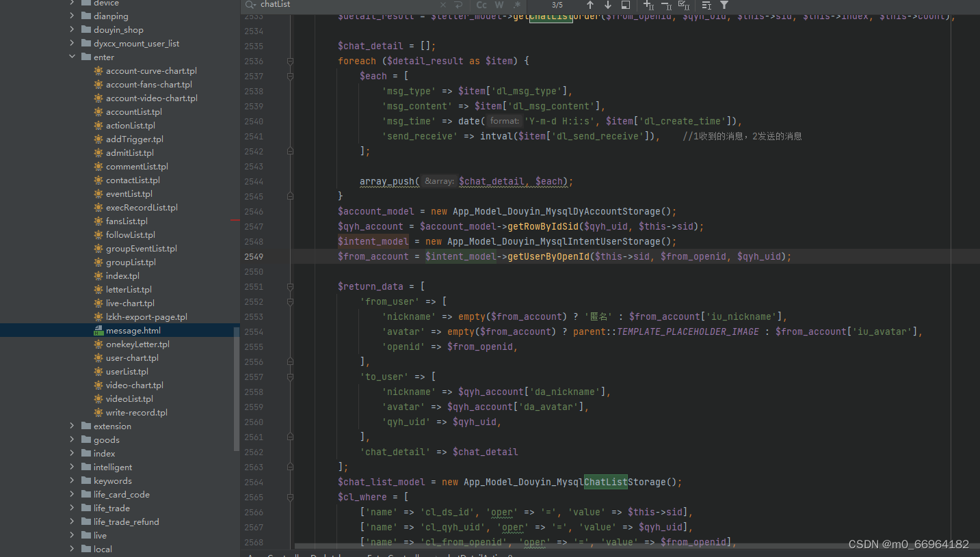Add selection for next occurrence
This screenshot has height=557, width=980.
coord(649,5)
